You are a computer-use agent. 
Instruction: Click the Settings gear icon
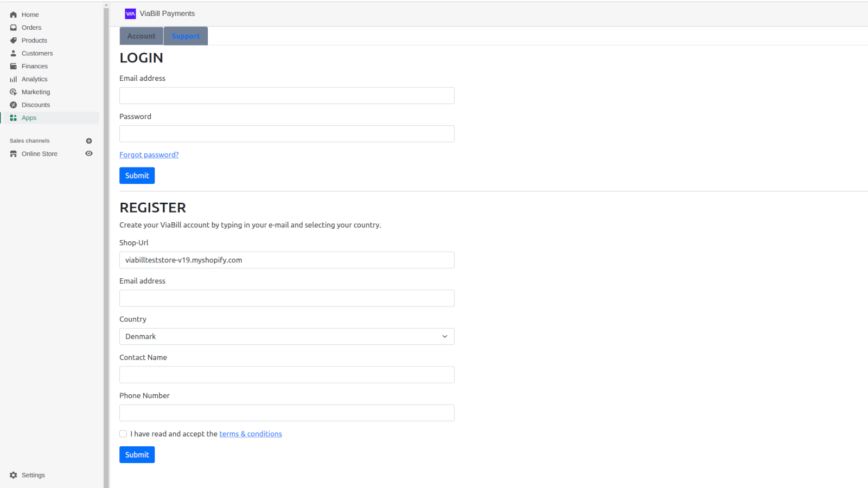(14, 475)
